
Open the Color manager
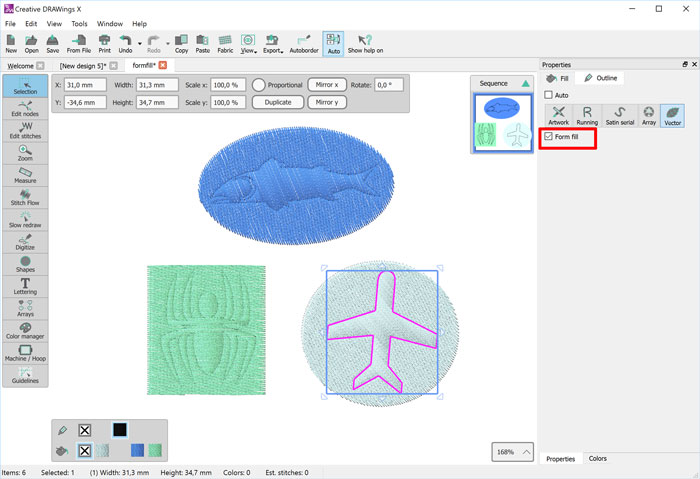[x=24, y=330]
